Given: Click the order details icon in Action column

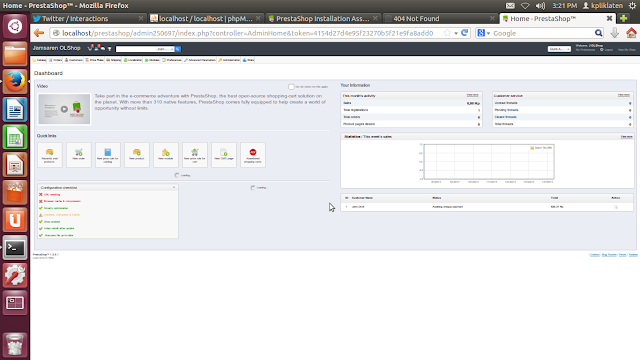Looking at the screenshot, I should point(616,207).
